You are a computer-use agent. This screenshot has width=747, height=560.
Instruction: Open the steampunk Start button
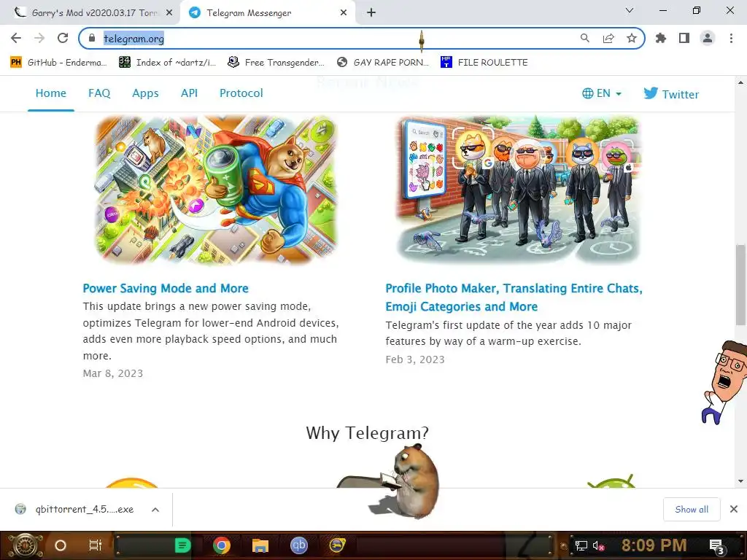click(24, 545)
